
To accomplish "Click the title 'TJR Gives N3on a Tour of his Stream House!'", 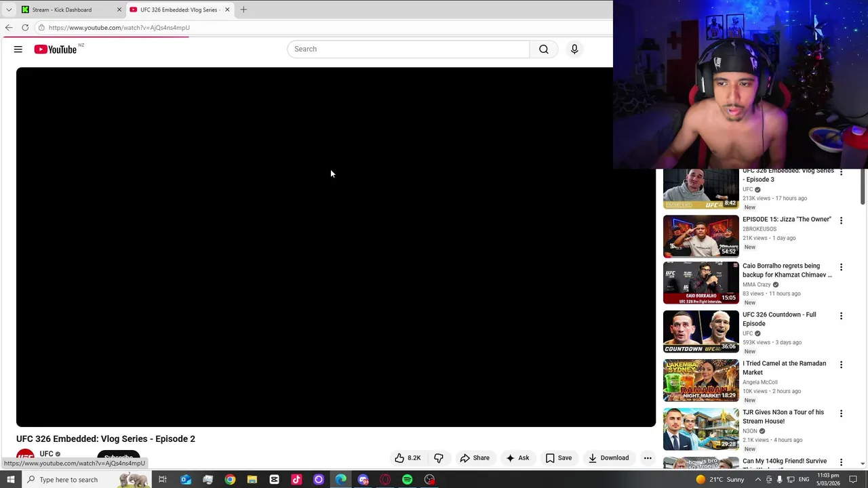I will 783,417.
